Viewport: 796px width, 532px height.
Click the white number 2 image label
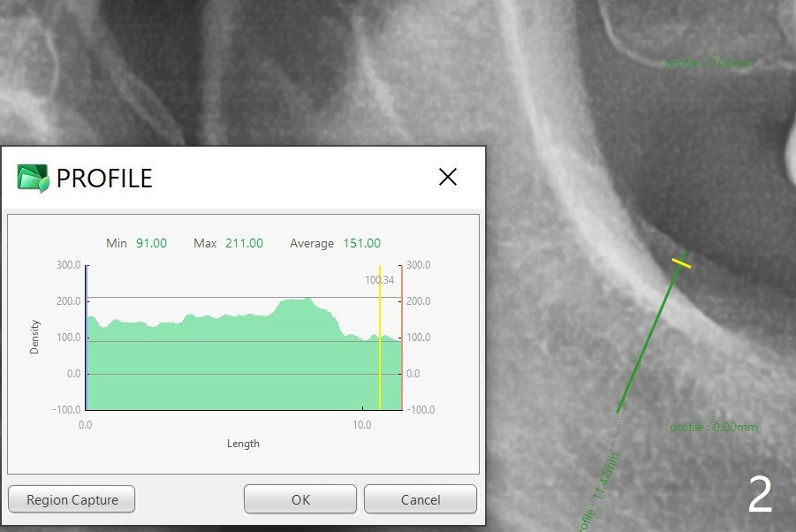pos(760,495)
